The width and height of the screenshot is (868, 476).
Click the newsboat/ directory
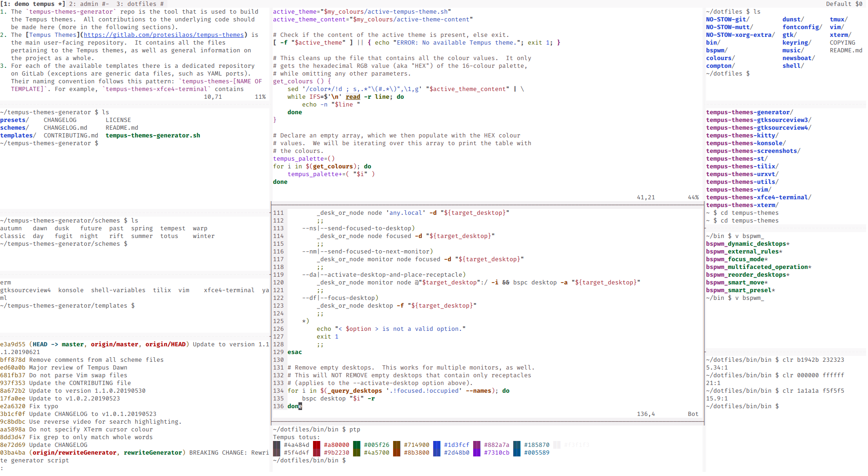pos(799,58)
